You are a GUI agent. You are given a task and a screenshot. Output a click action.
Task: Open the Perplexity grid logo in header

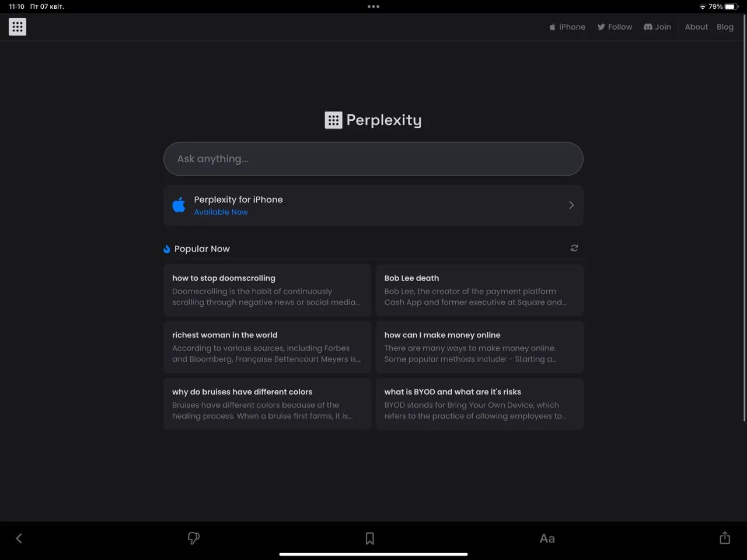tap(18, 27)
